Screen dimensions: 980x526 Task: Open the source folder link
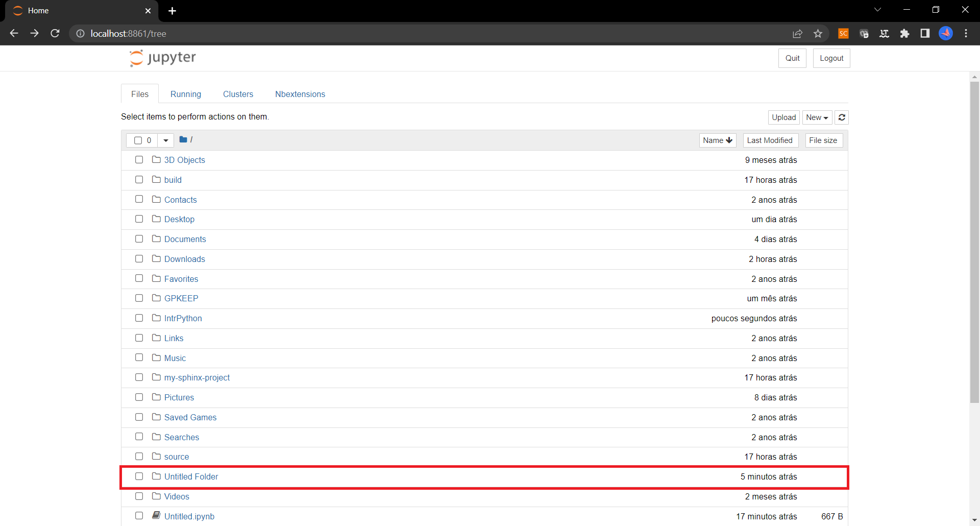click(177, 457)
